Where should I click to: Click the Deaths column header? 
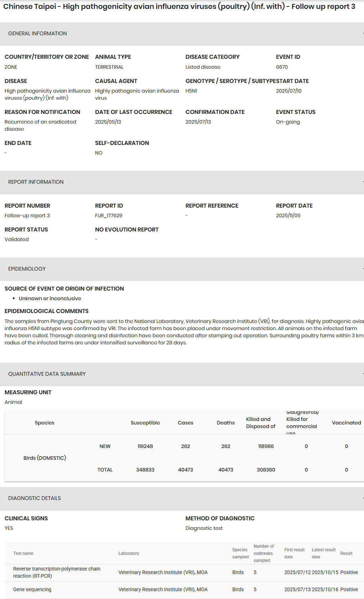click(226, 423)
